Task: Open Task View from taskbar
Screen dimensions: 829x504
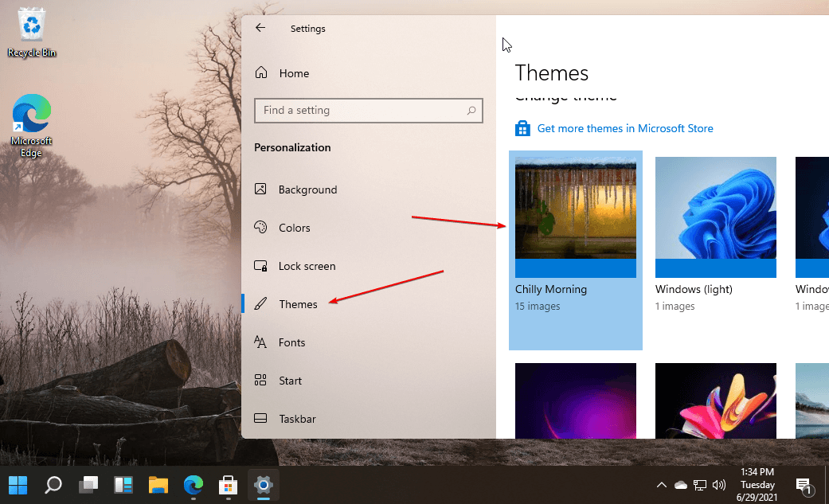Action: (88, 485)
